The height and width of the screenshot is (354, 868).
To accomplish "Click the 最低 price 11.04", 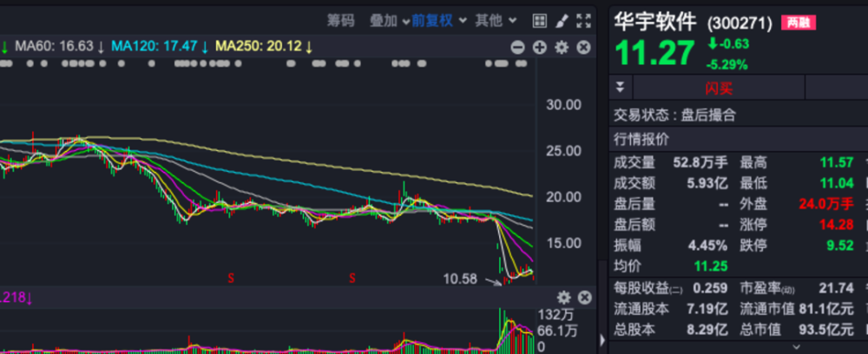I will tap(837, 183).
